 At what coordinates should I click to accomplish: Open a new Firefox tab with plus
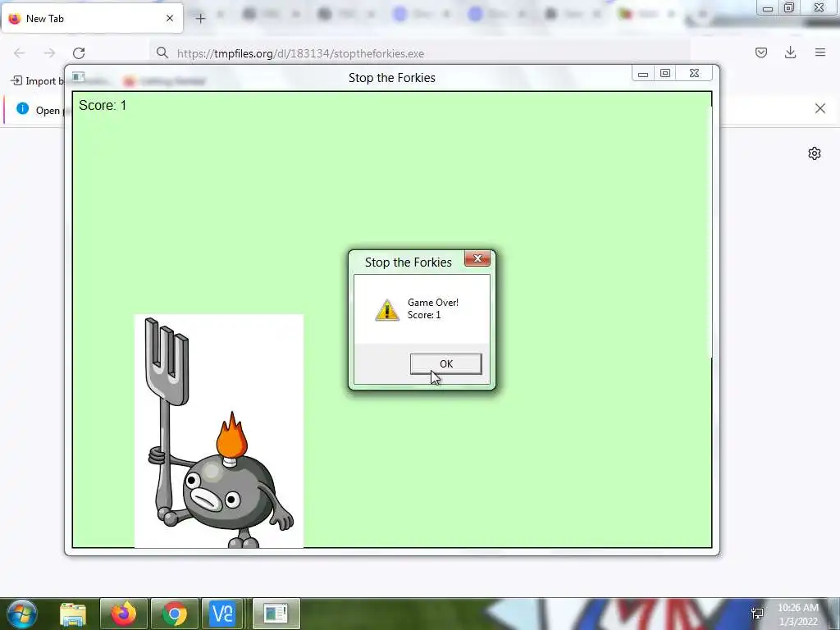click(200, 19)
